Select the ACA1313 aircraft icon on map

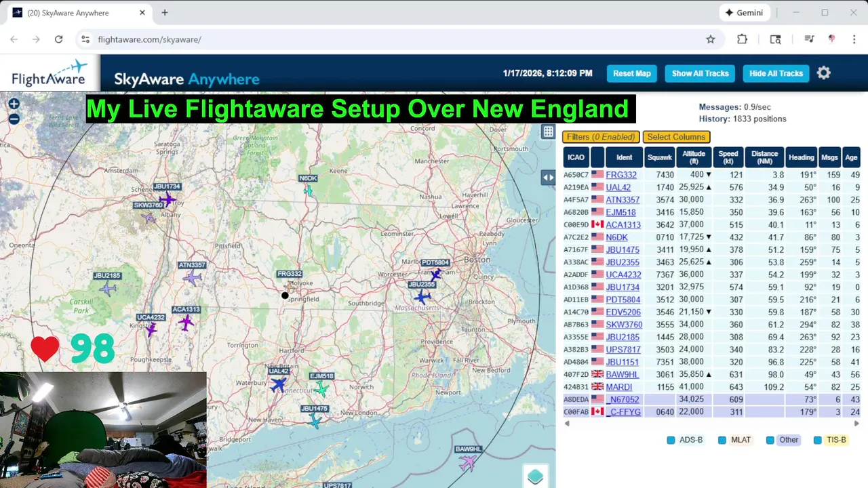click(186, 323)
